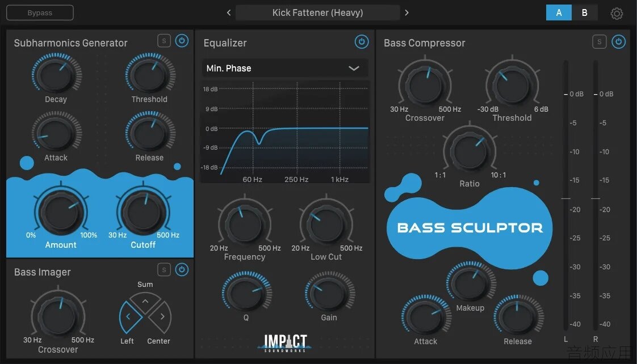Click the Subharmonics Cutoff knob

(143, 212)
